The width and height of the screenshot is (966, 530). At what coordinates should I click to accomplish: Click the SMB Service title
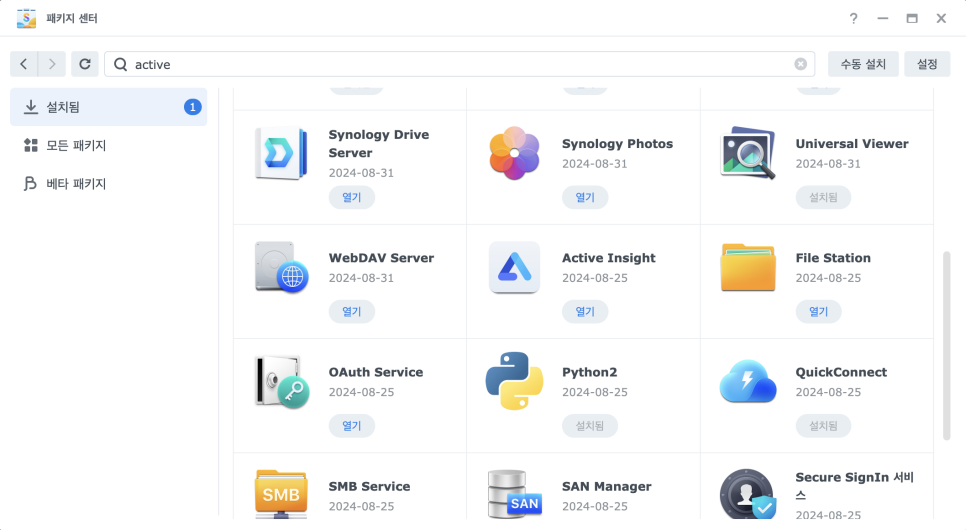[369, 486]
